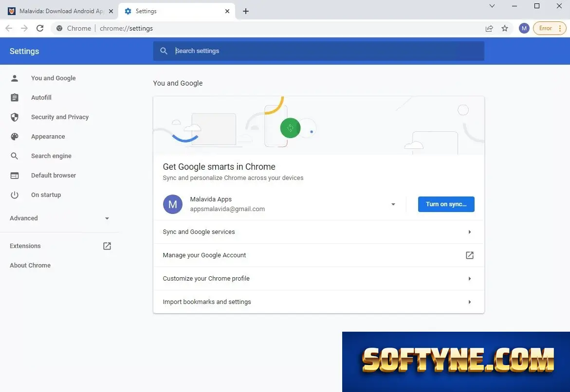This screenshot has width=570, height=392.
Task: Select the Appearance palette icon
Action: coord(15,137)
